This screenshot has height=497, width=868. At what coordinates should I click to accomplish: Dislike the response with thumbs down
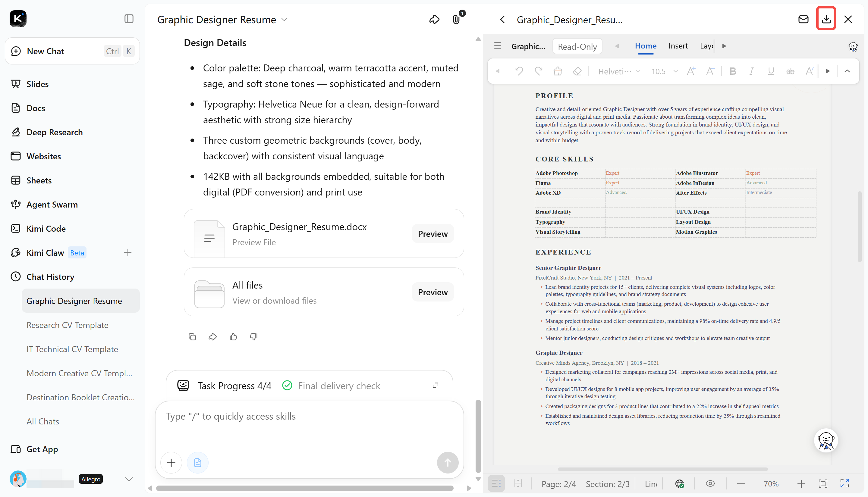click(254, 337)
